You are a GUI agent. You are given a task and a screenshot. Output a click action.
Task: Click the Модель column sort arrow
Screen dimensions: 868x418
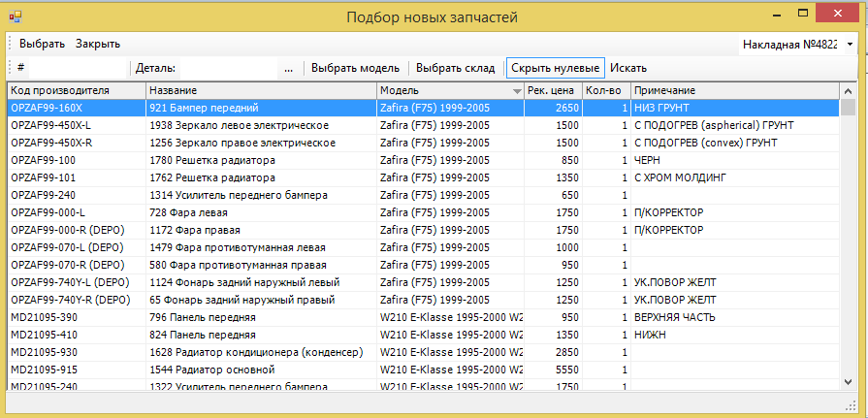tap(517, 90)
